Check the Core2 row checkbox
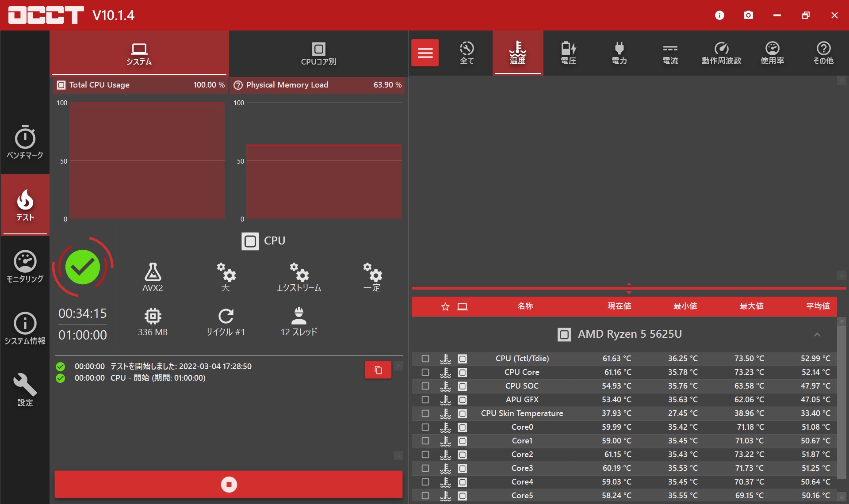 tap(425, 454)
